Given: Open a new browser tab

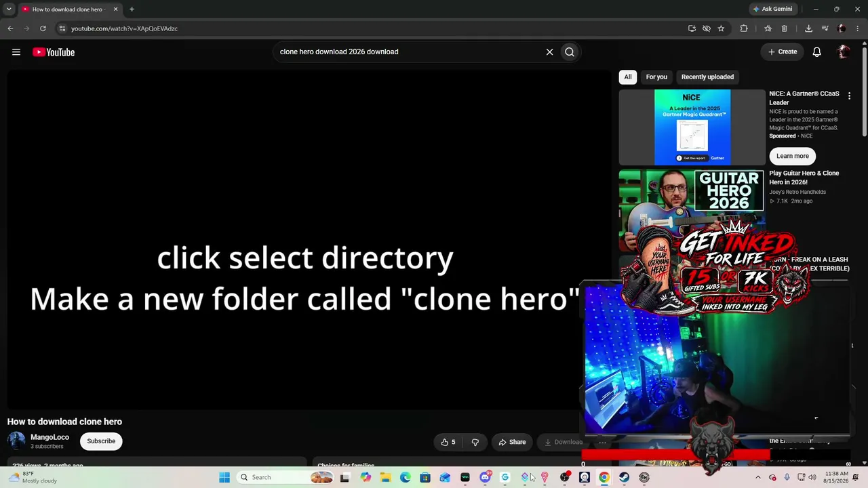Looking at the screenshot, I should coord(132,9).
